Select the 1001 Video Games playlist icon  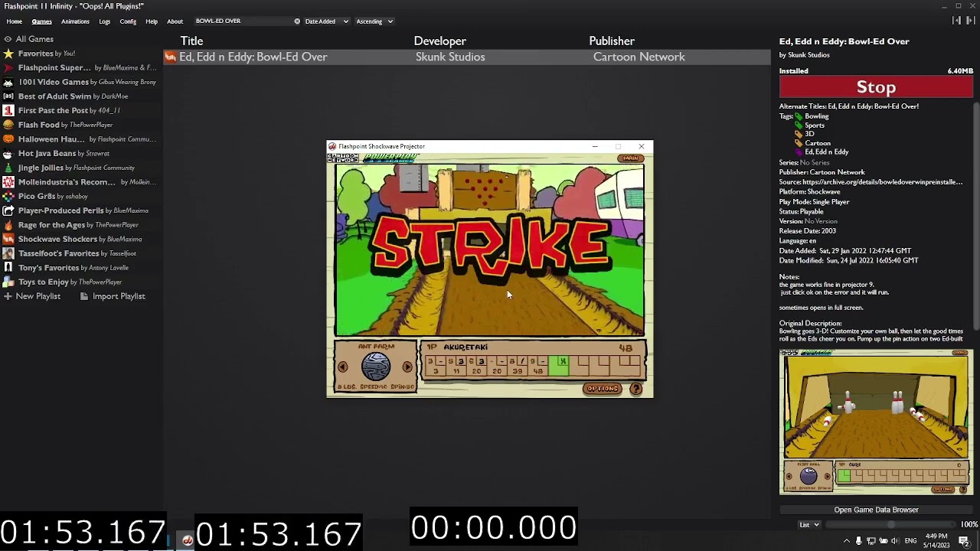coord(8,82)
